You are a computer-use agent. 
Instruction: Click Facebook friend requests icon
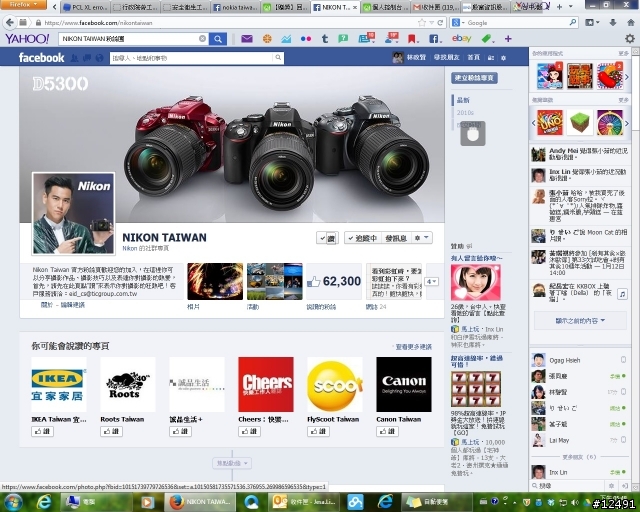click(x=75, y=58)
